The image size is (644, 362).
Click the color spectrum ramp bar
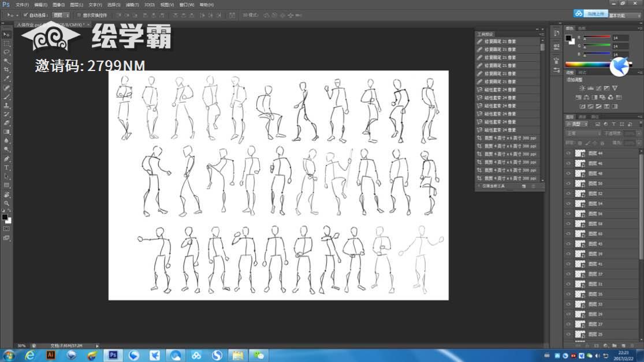point(587,64)
